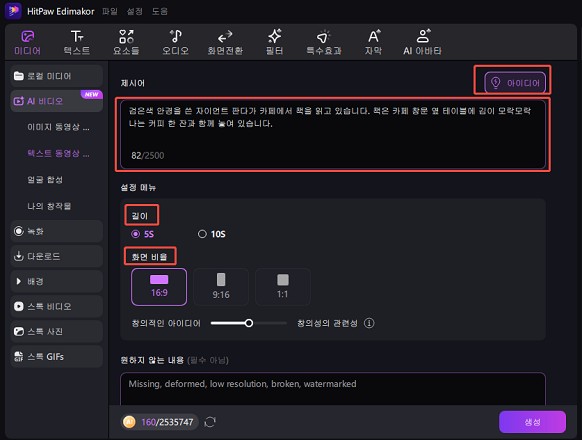Screen dimensions: 582x440
Task: Open the 자막 subtitles tab
Action: [373, 43]
